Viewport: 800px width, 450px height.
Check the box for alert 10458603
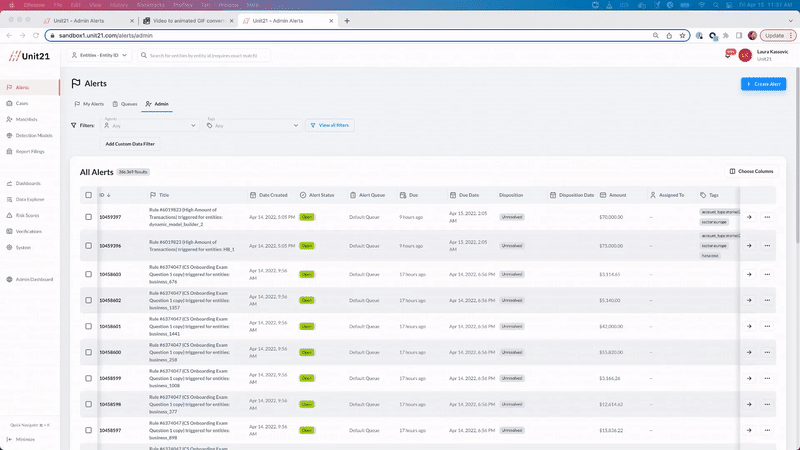tap(88, 273)
